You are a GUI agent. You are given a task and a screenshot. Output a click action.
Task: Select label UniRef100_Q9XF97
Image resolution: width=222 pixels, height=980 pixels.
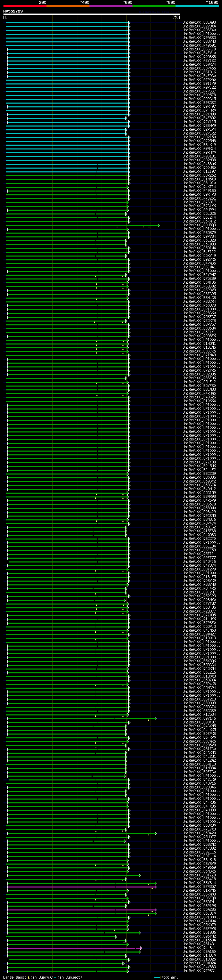coord(199,106)
